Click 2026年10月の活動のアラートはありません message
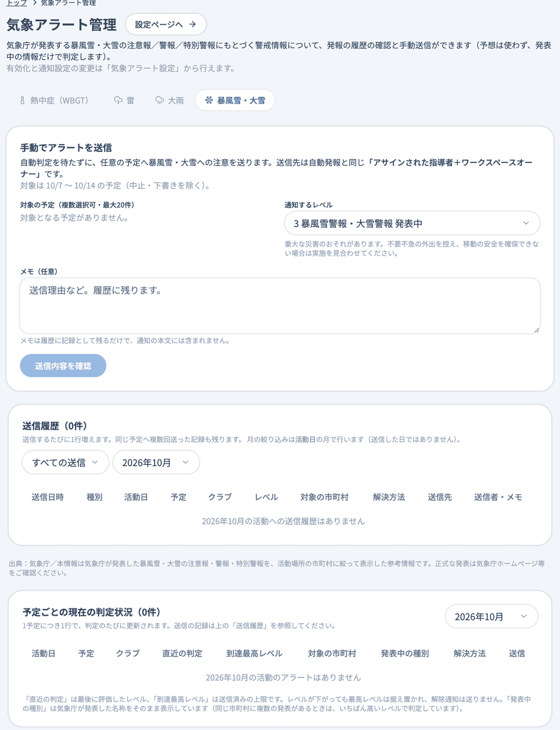560x730 pixels. 283,677
